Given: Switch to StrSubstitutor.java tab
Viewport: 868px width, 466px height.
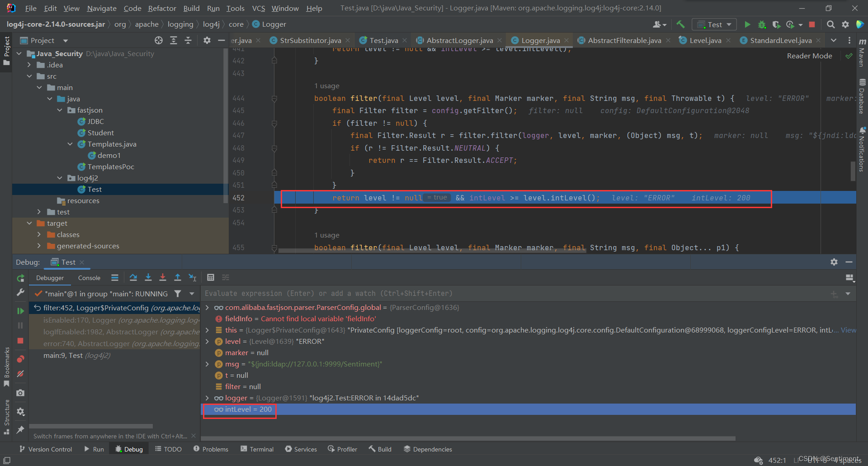Looking at the screenshot, I should (x=310, y=40).
